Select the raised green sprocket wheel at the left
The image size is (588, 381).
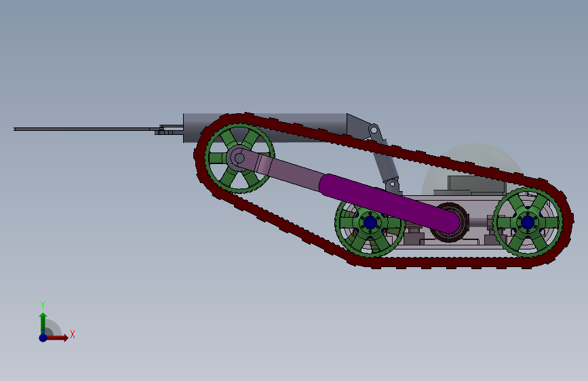240,159
